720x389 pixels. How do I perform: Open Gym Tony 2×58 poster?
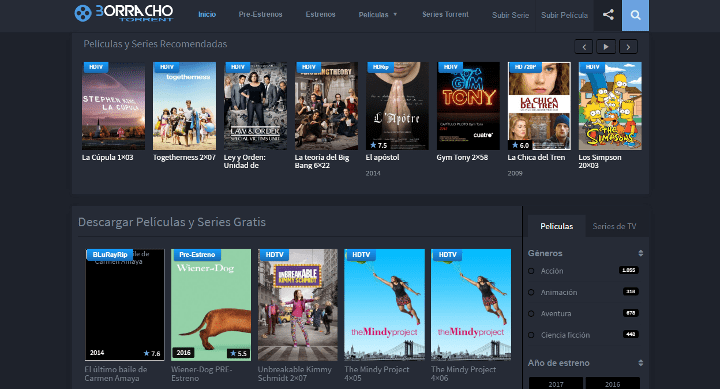pyautogui.click(x=468, y=106)
